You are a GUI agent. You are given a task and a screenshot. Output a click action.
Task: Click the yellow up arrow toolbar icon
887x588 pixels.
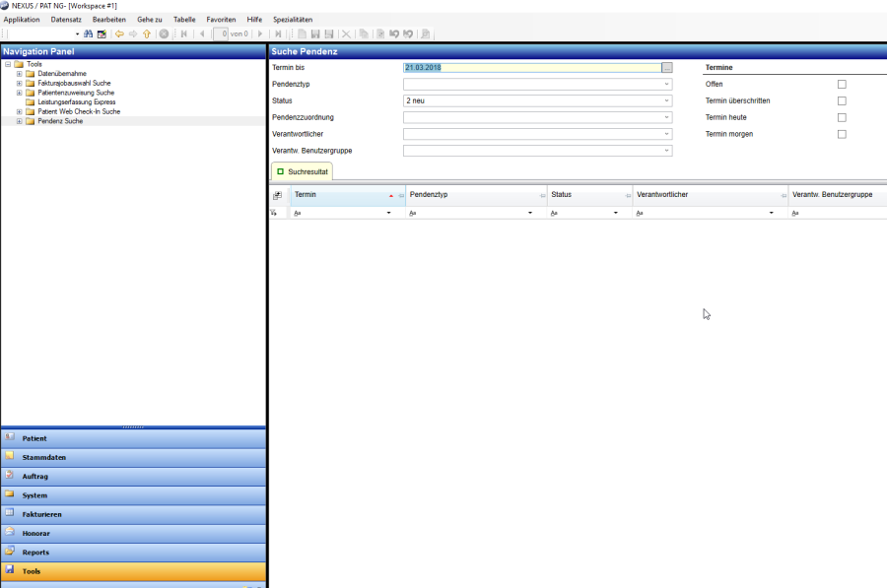[x=147, y=33]
